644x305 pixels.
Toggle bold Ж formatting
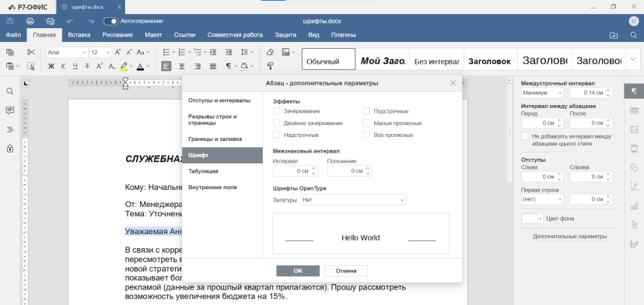(51, 66)
